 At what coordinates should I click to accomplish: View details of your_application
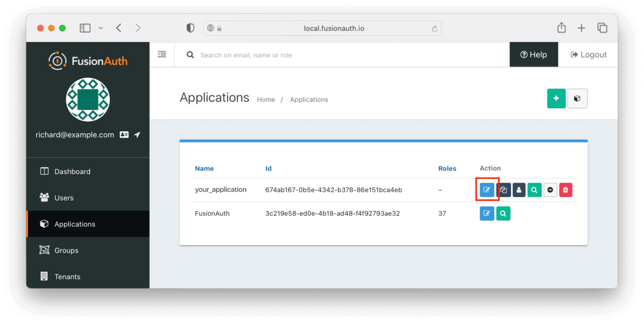534,190
